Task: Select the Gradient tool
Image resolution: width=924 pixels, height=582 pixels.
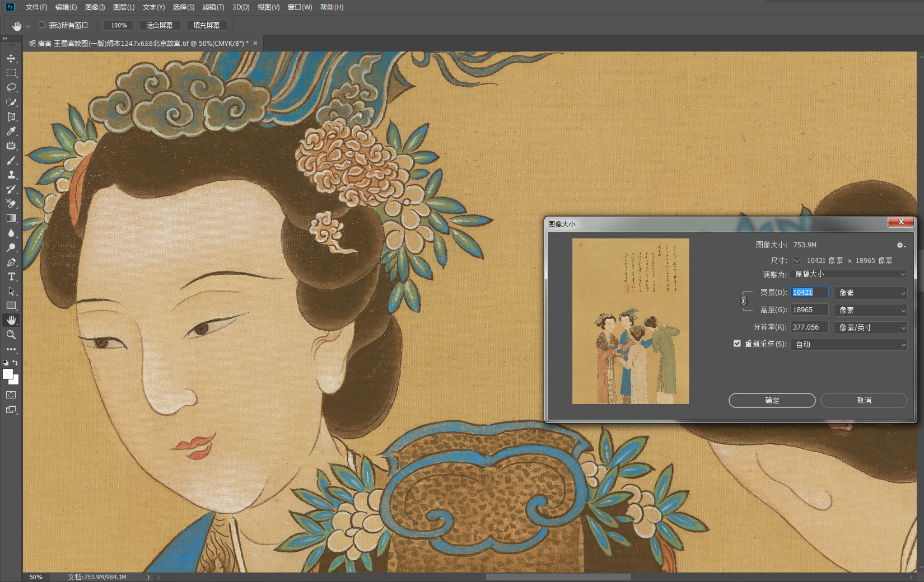Action: [11, 218]
